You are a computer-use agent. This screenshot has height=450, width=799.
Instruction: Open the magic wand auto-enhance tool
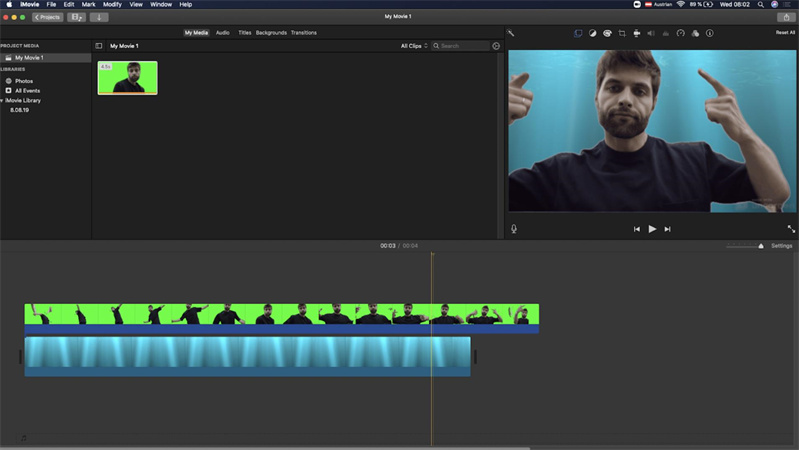511,33
